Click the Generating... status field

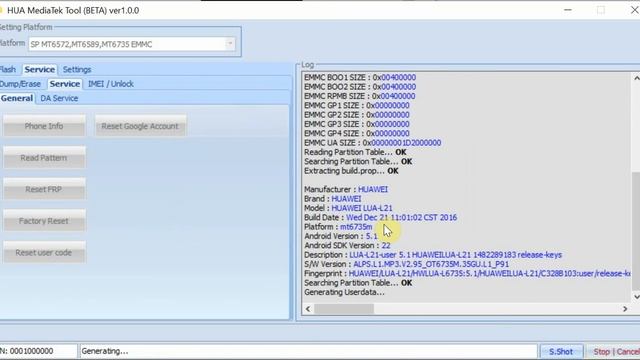point(308,351)
